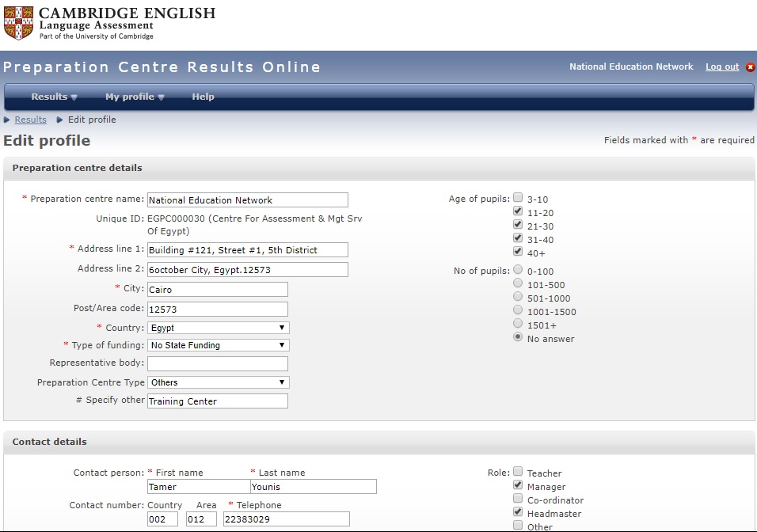Click the Preparation centre name field

248,199
